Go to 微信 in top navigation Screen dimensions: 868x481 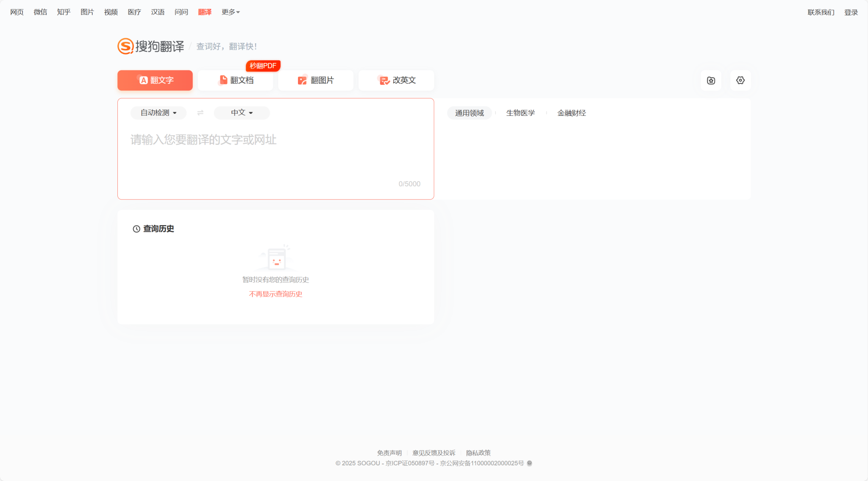coord(40,12)
